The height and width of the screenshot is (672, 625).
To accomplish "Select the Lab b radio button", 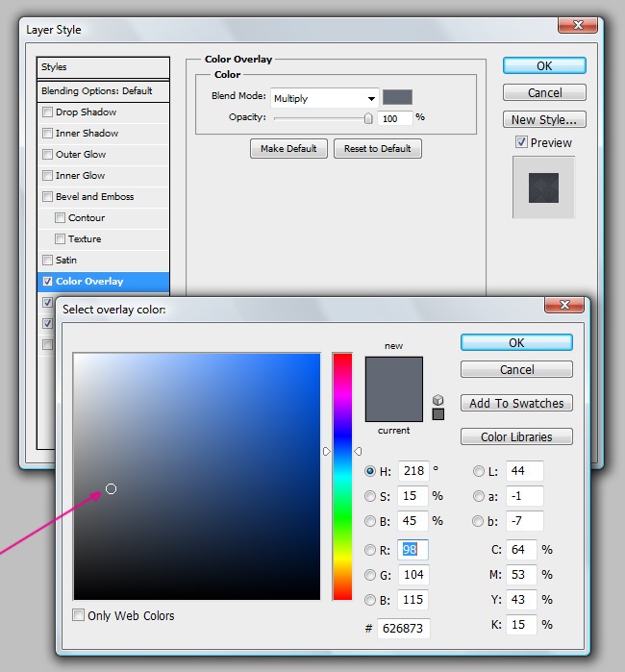I will coord(478,521).
